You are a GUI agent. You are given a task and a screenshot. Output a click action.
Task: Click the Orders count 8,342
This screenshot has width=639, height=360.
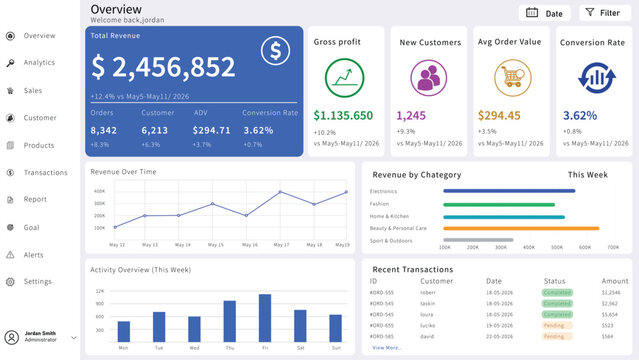tap(104, 130)
